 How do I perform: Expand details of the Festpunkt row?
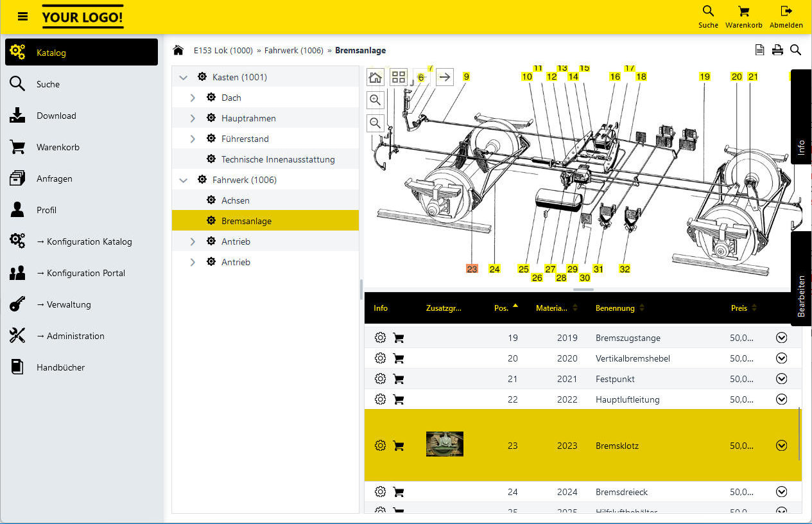coord(781,379)
